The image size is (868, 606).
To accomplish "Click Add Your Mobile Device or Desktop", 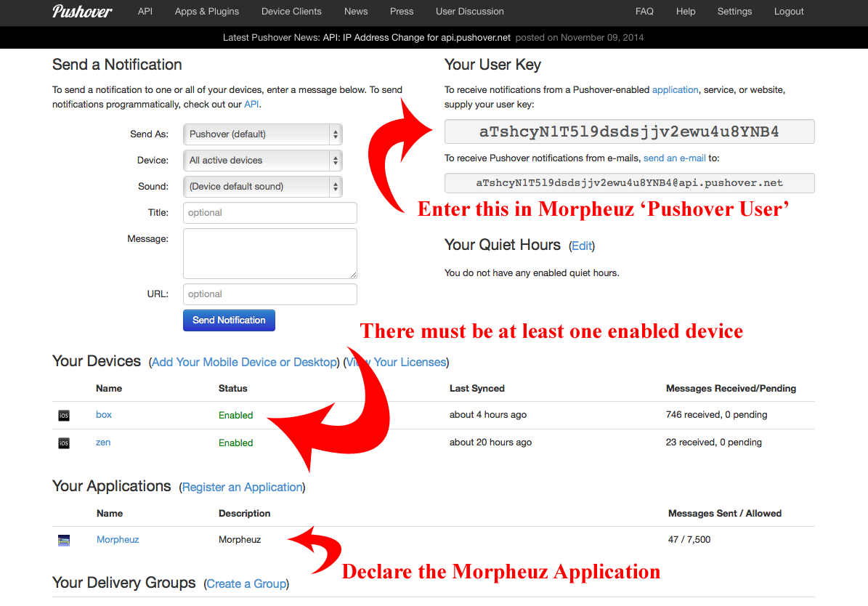I will [244, 363].
